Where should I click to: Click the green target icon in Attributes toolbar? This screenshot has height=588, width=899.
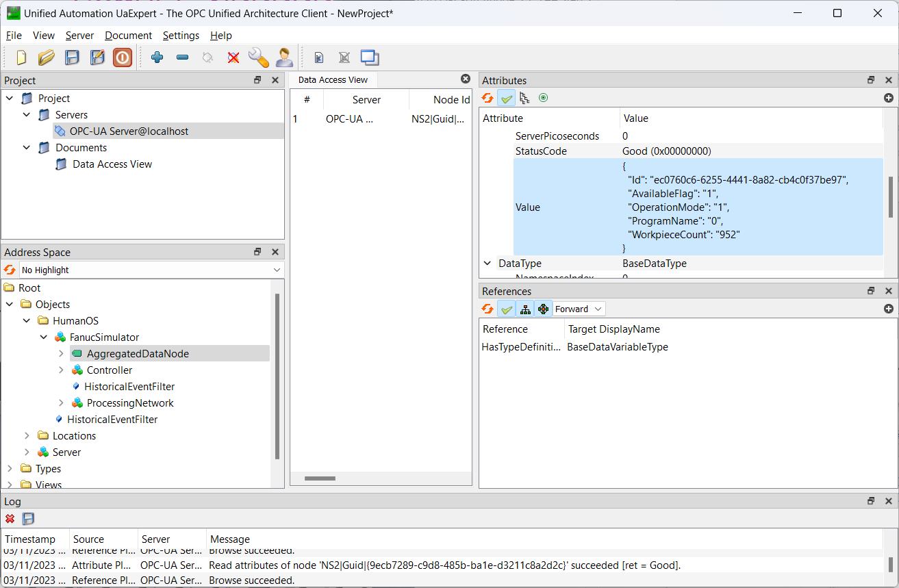pyautogui.click(x=543, y=98)
